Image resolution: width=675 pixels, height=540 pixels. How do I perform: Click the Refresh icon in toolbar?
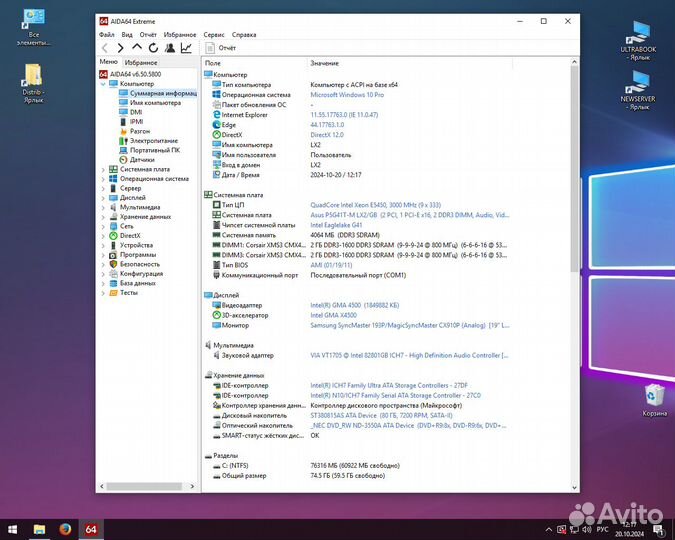153,48
